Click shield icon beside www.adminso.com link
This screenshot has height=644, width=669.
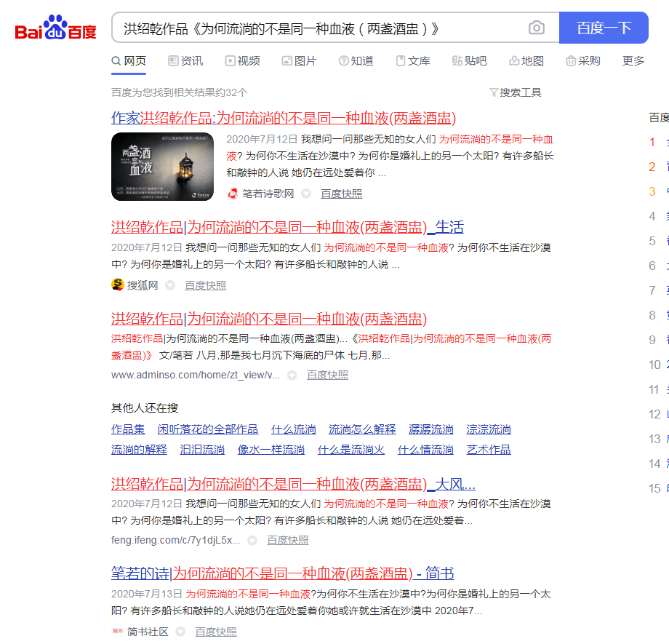[292, 375]
